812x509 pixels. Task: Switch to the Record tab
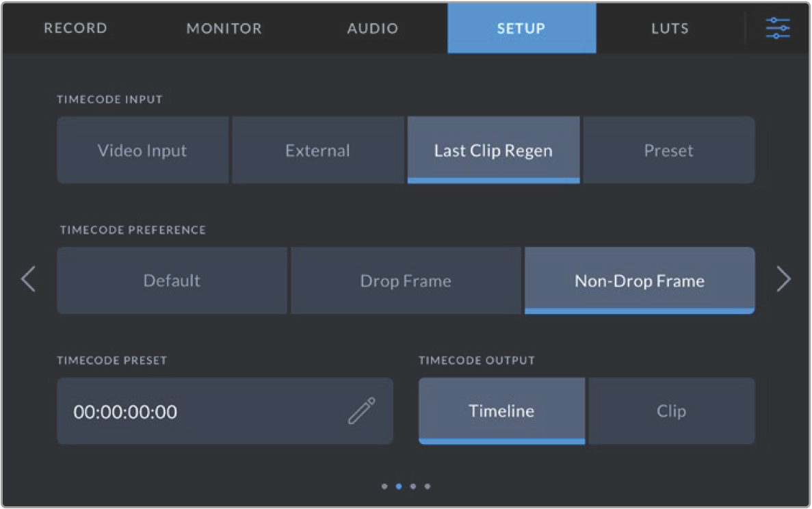tap(75, 29)
